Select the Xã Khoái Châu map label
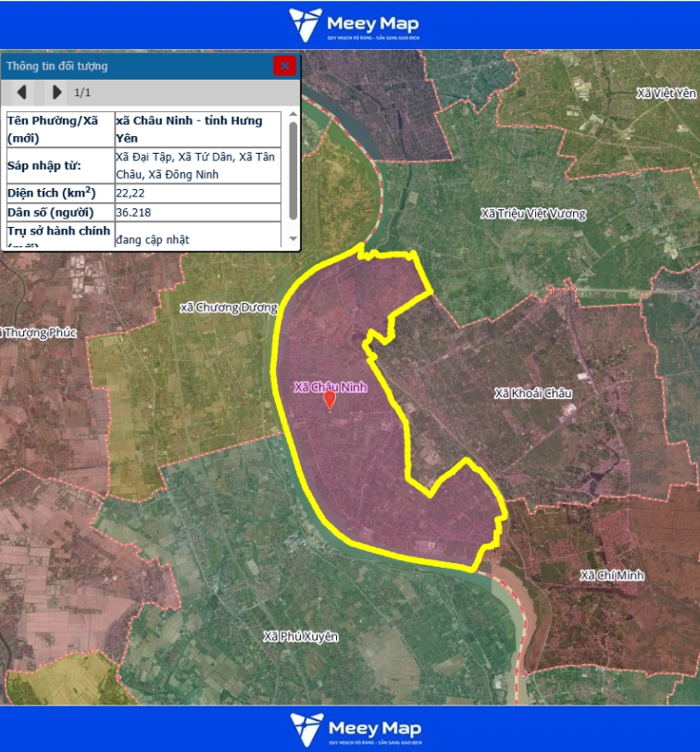 [533, 394]
